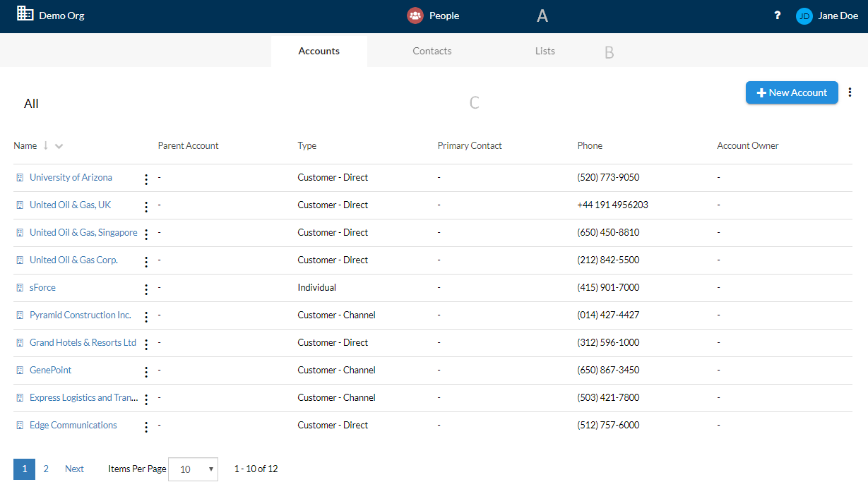Open the Items Per Page dropdown
The height and width of the screenshot is (494, 868).
pyautogui.click(x=193, y=469)
